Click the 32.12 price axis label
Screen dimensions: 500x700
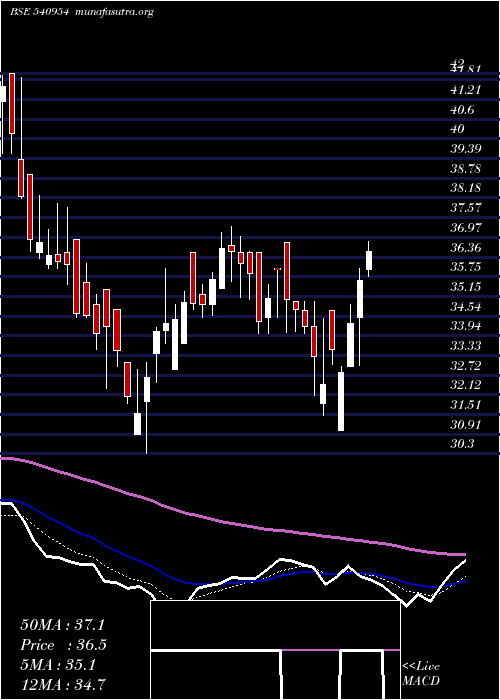point(466,385)
